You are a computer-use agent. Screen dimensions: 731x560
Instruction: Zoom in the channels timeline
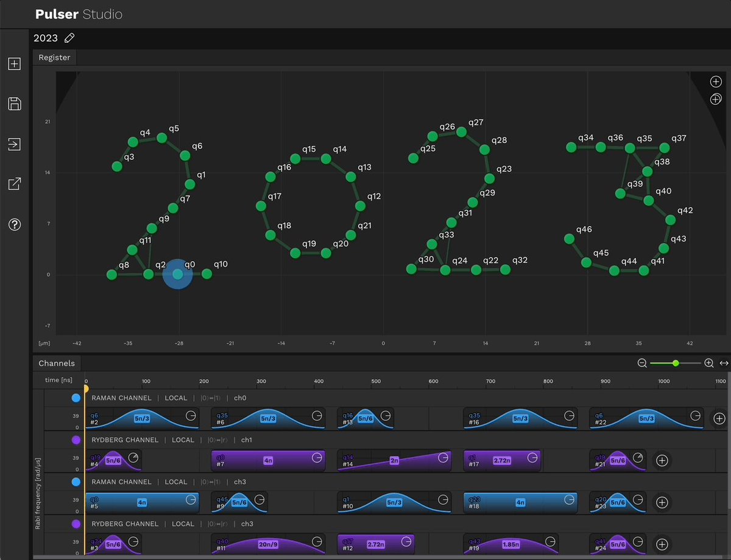[x=709, y=363]
